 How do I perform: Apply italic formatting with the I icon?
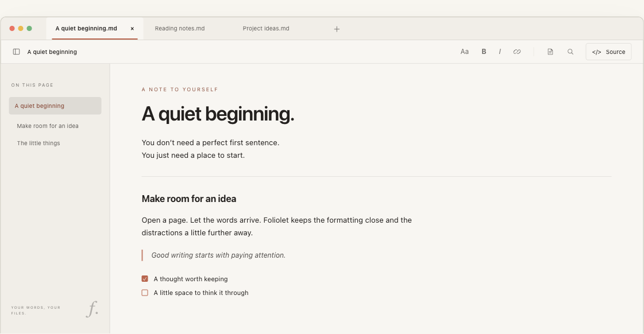[x=500, y=52]
